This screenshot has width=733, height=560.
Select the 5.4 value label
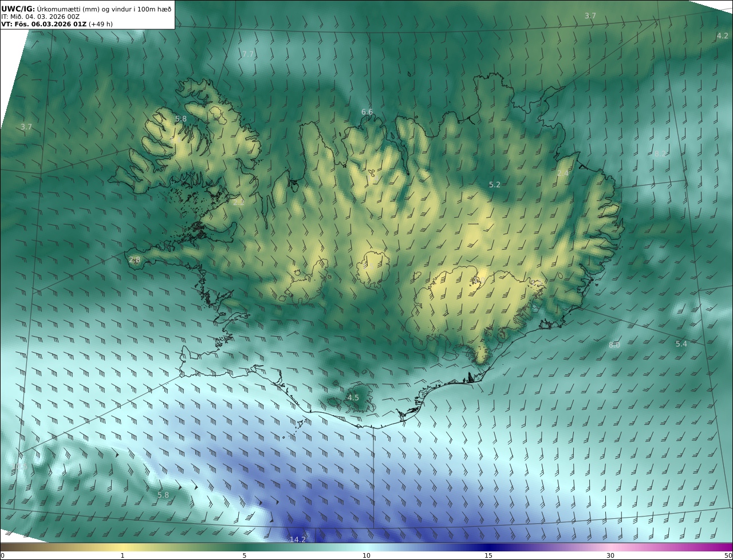click(x=681, y=344)
